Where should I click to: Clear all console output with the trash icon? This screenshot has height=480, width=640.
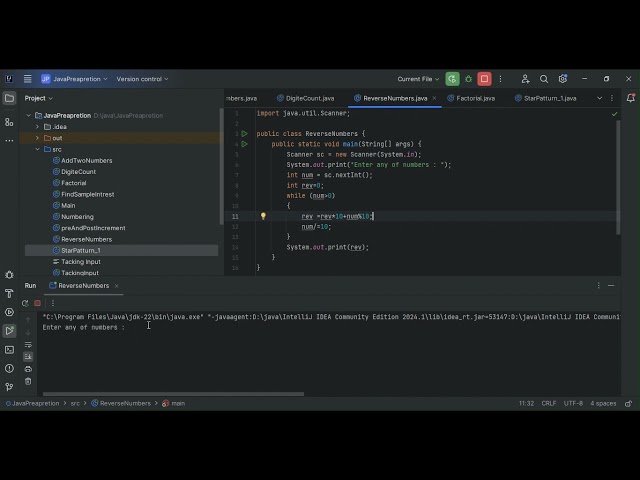[28, 381]
